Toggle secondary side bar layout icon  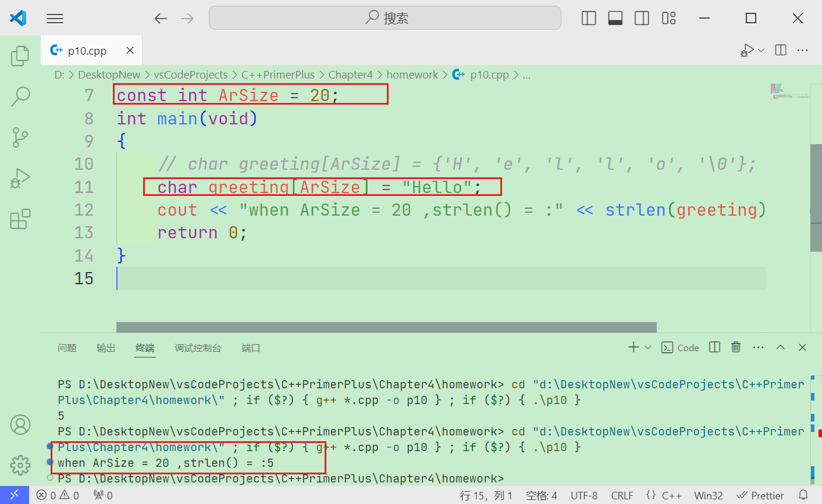click(642, 19)
